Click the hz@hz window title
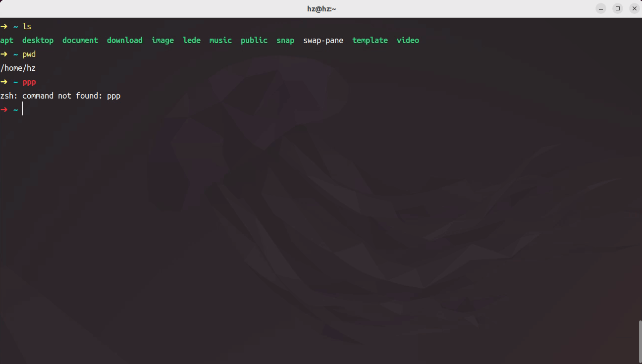 [x=321, y=8]
